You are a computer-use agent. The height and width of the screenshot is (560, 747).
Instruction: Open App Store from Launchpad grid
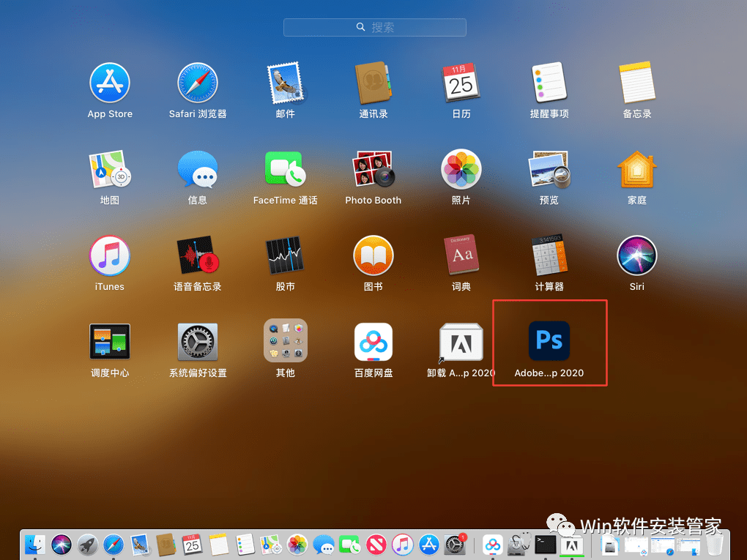tap(110, 83)
